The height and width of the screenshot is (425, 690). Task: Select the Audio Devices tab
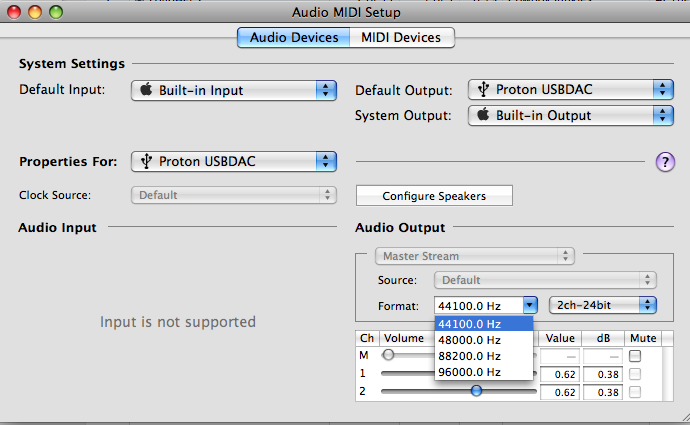[294, 38]
